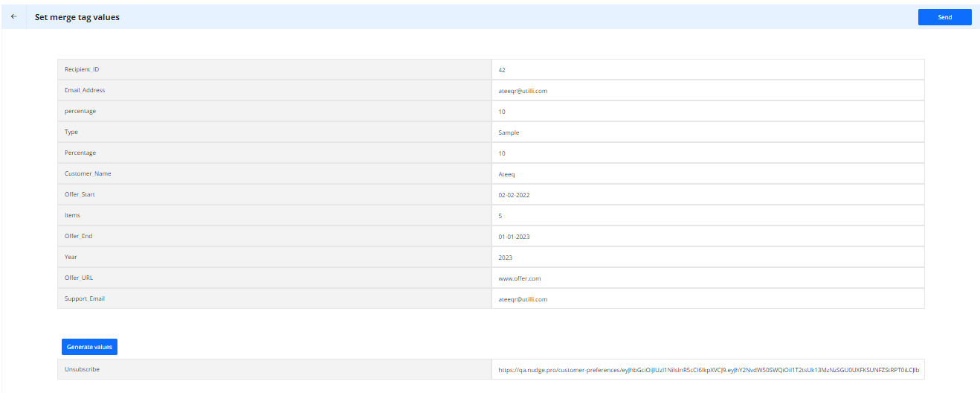Edit the Customer_Name value Ateeq
980x393 pixels.
708,173
